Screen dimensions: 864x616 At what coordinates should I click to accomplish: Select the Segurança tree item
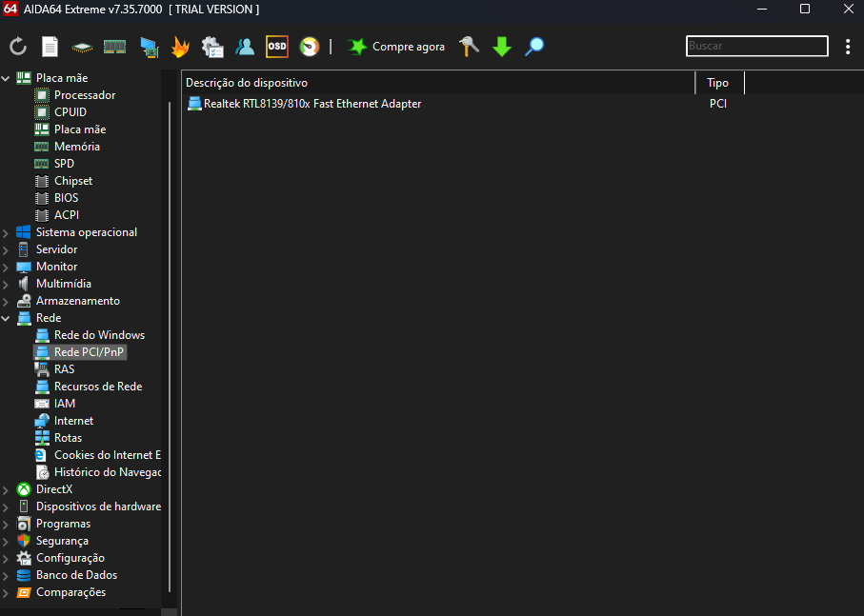pos(62,541)
